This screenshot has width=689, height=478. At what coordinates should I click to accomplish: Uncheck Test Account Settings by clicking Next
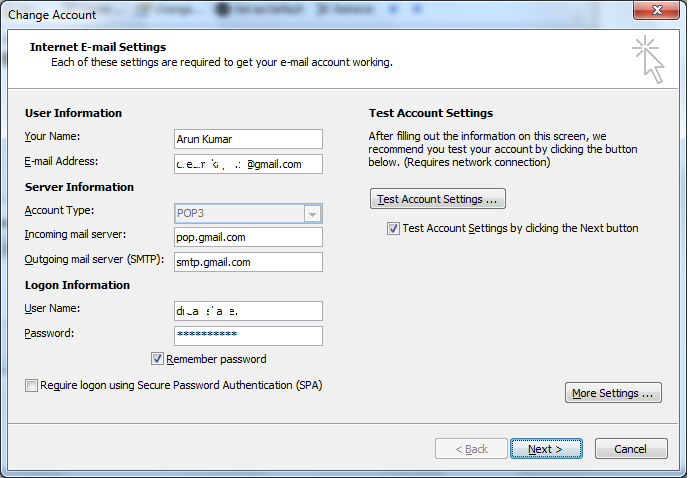click(x=394, y=228)
